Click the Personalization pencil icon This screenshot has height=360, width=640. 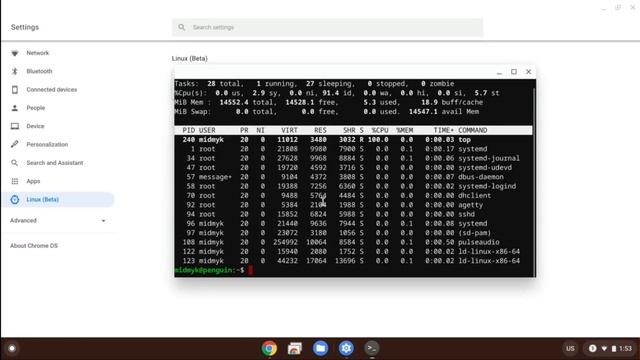[15, 144]
